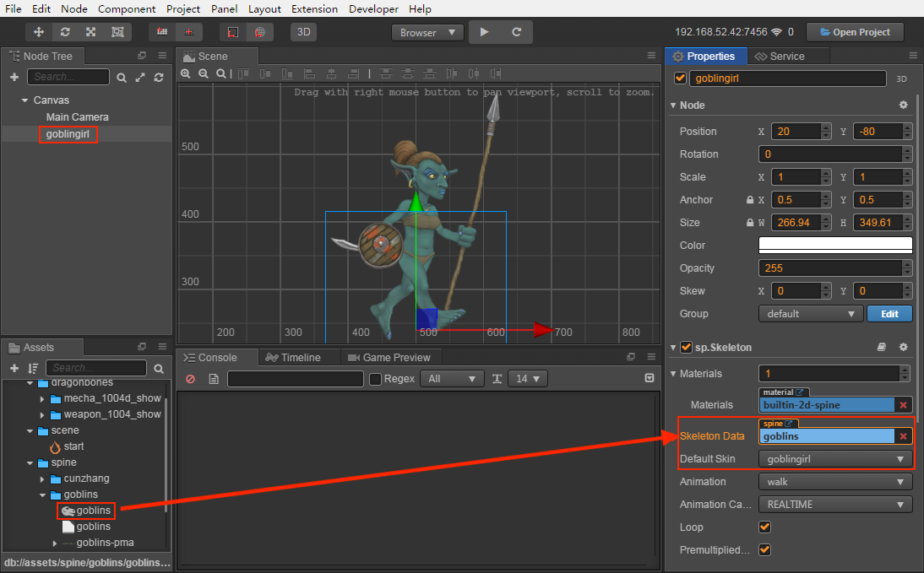Image resolution: width=924 pixels, height=573 pixels.
Task: Open the sp.Skeleton help document icon
Action: point(882,348)
